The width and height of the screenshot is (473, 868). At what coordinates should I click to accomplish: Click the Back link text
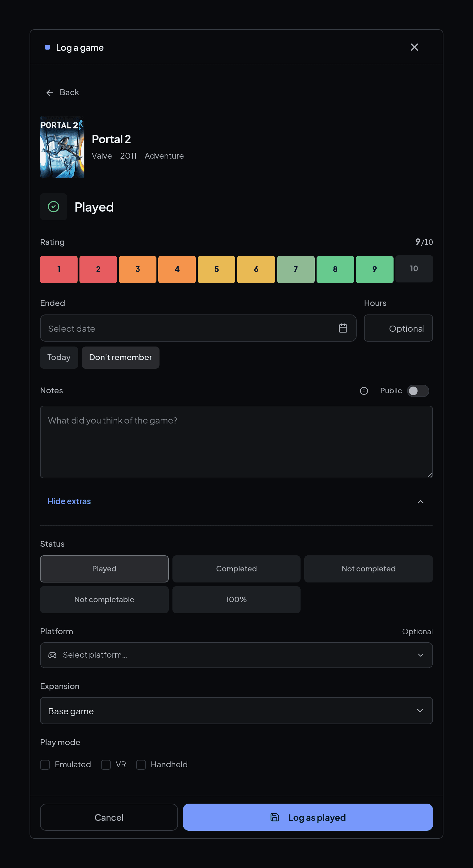(69, 92)
